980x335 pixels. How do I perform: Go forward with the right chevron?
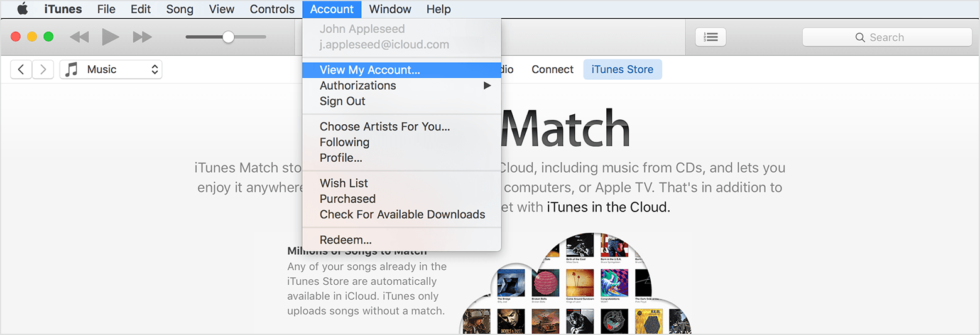click(x=43, y=70)
